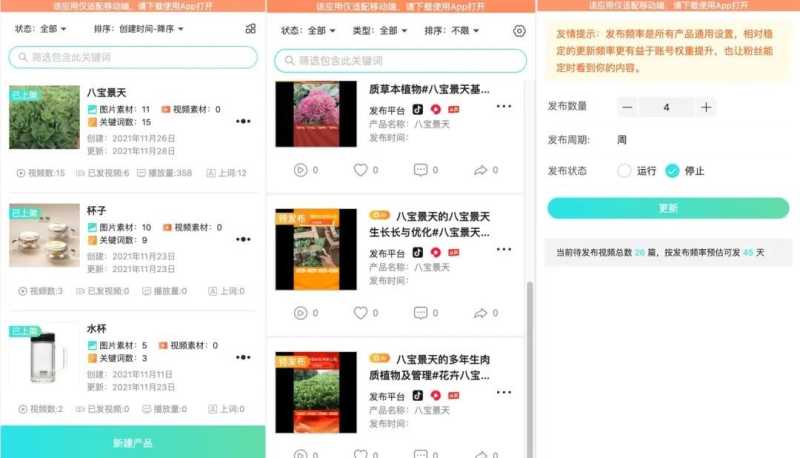800x458 pixels.
Task: Click product title 八宝景天
Action: [x=107, y=92]
